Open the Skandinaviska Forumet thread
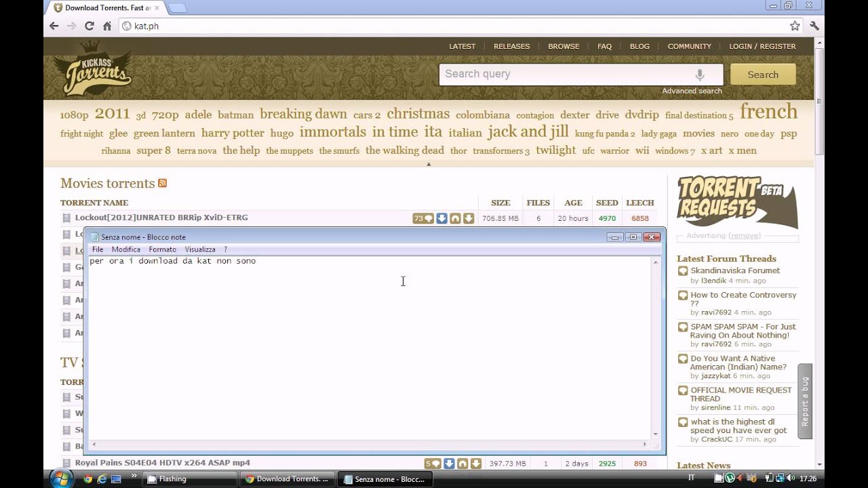The image size is (868, 488). pyautogui.click(x=735, y=270)
